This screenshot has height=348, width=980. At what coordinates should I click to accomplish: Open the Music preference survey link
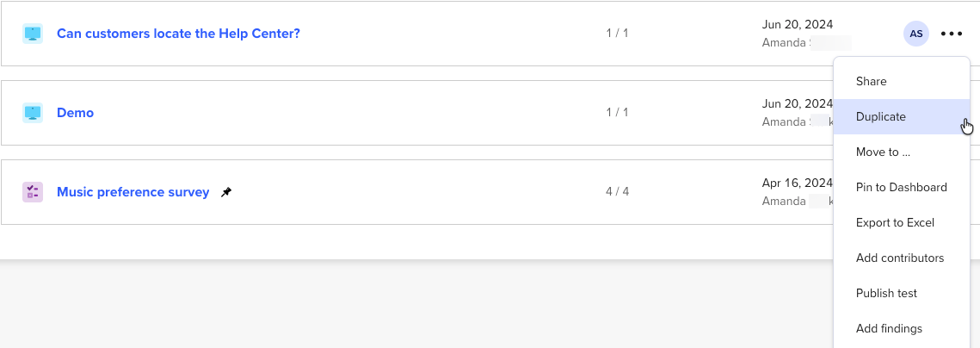click(x=133, y=192)
